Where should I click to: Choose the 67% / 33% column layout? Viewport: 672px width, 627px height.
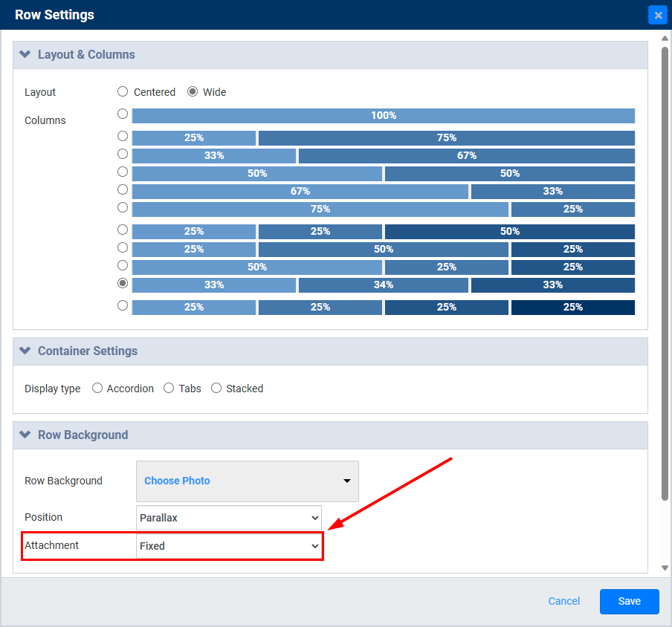coord(123,189)
